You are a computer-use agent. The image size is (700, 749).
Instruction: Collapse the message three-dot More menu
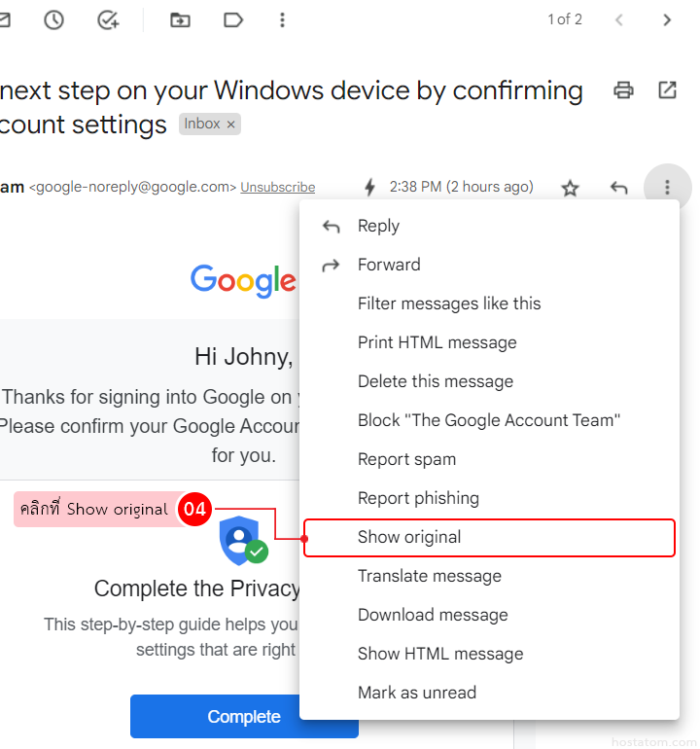click(667, 188)
